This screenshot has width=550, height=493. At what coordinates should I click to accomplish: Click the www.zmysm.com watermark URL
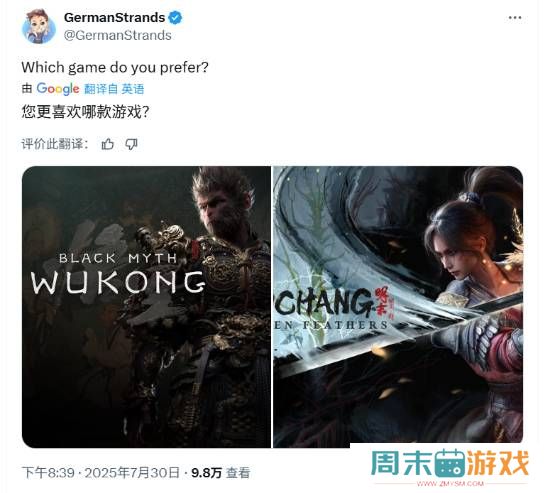point(450,484)
